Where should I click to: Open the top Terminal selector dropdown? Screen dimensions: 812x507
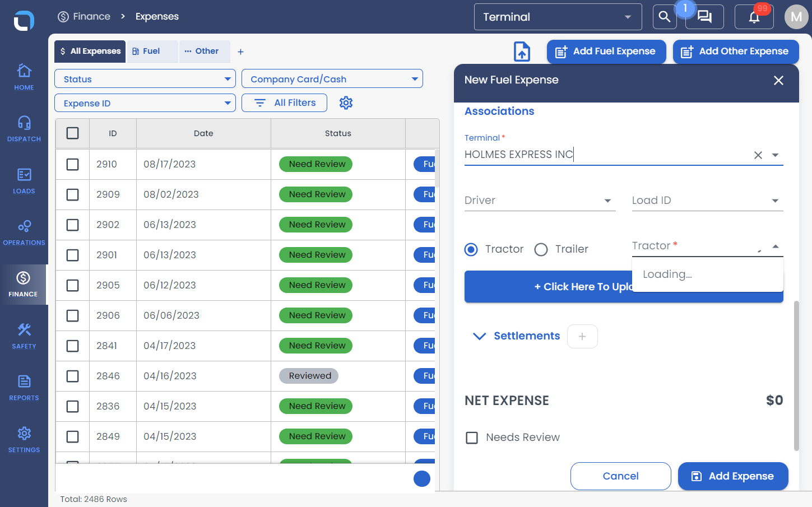click(558, 17)
